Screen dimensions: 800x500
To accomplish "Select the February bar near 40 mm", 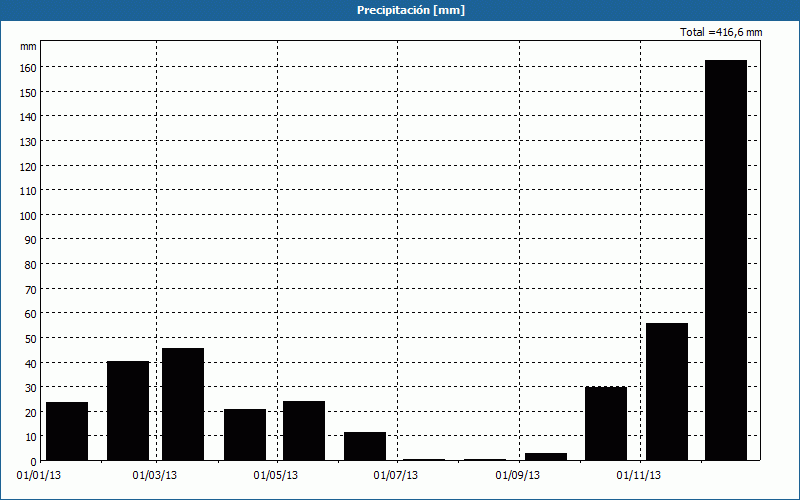I will click(128, 411).
